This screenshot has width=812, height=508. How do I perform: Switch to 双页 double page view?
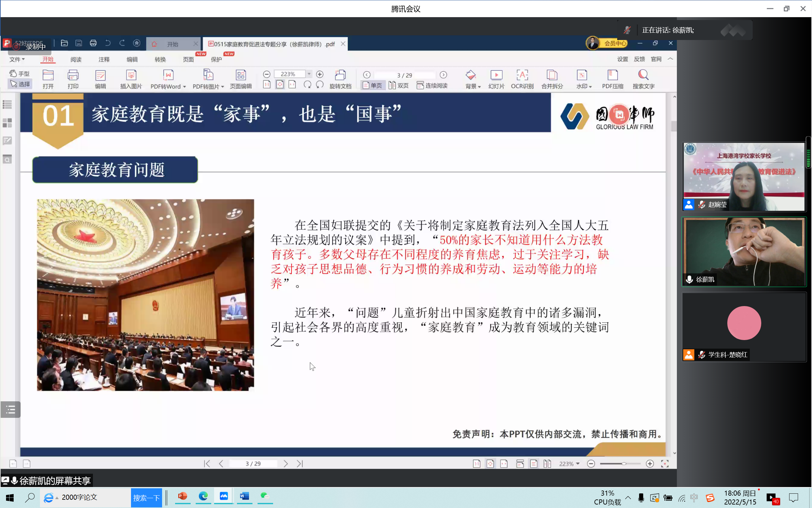tap(399, 85)
